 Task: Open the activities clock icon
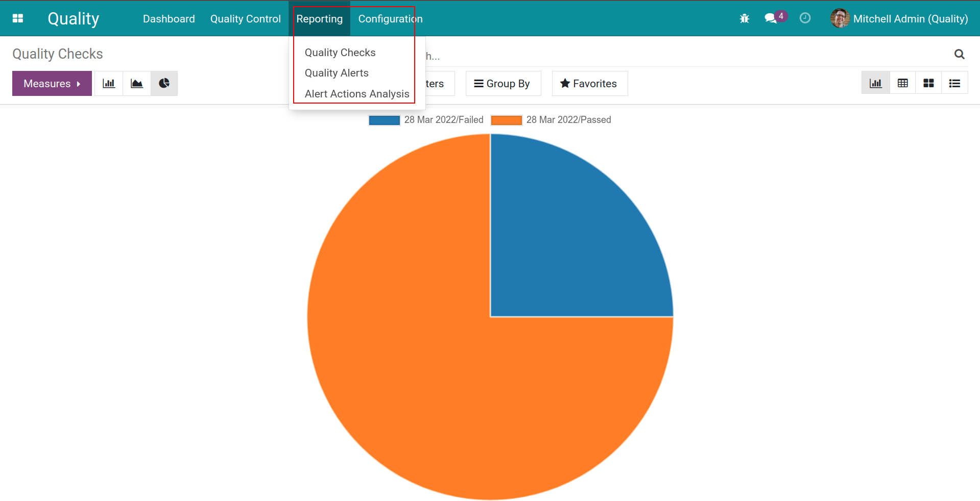[805, 18]
